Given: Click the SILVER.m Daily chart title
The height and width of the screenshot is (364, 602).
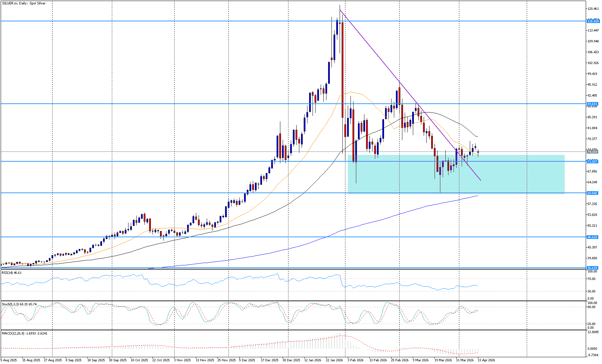Looking at the screenshot, I should (x=24, y=3).
